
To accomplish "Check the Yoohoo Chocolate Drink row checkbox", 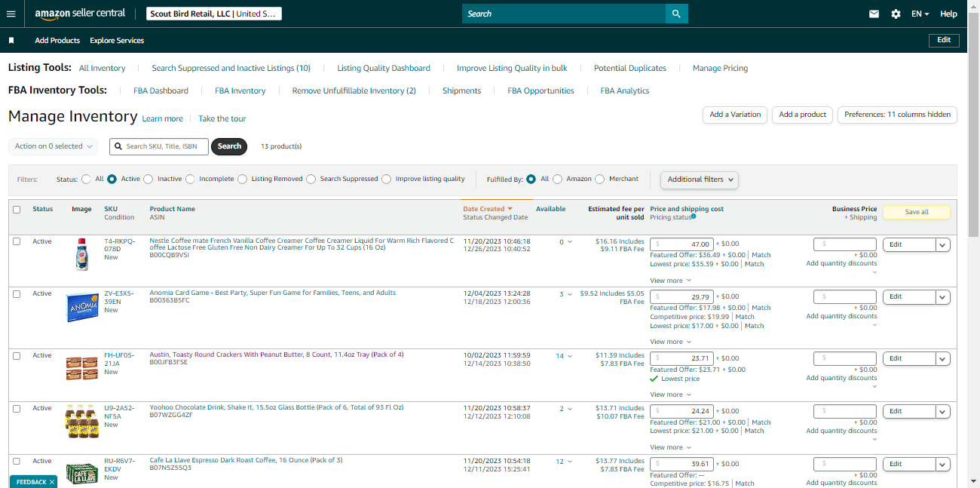I will pos(17,409).
